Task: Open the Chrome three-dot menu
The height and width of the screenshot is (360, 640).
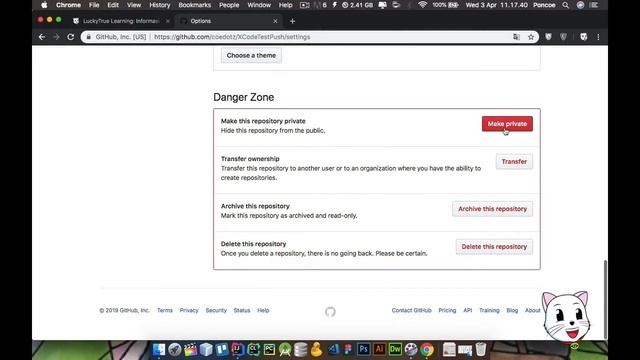Action: click(598, 37)
